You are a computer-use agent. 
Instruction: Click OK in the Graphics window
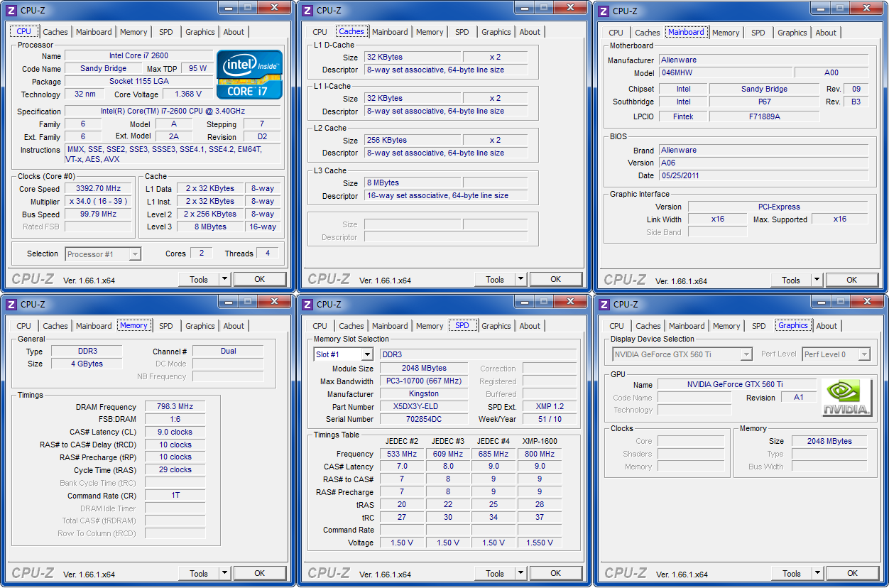pos(853,574)
